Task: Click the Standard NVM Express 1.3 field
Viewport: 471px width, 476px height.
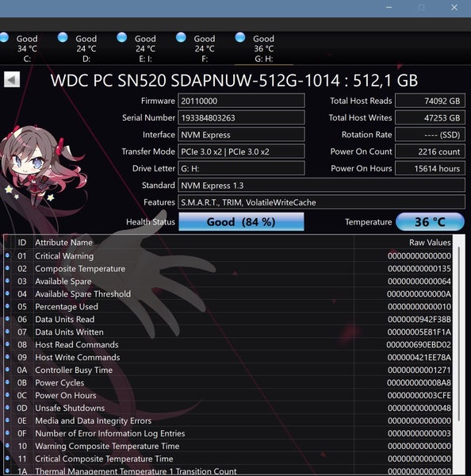Action: 321,186
